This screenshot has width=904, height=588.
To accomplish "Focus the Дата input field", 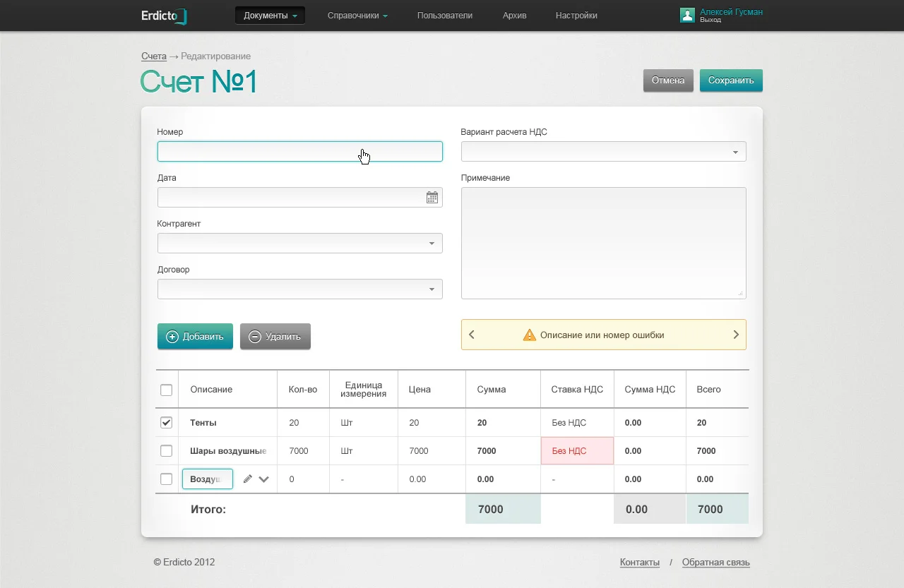I will (x=300, y=198).
